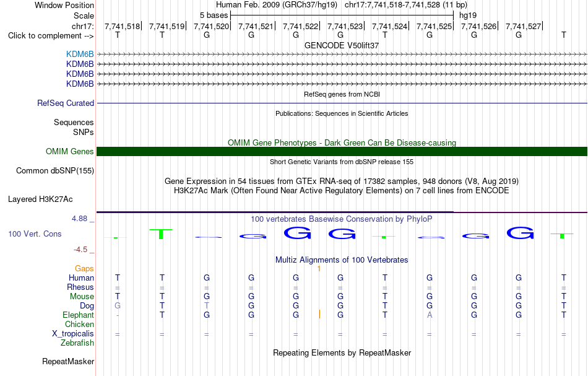Click the 7,741,518 ruler position

coord(122,26)
